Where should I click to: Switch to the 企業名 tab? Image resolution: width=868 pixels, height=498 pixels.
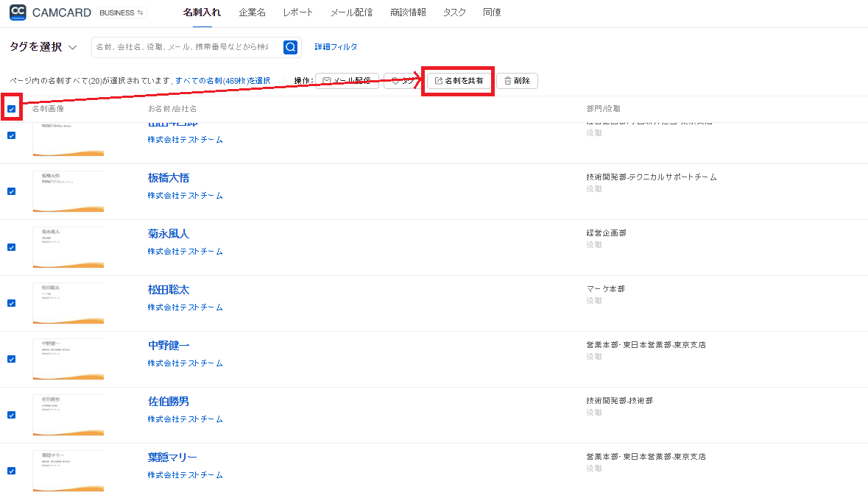pos(252,13)
